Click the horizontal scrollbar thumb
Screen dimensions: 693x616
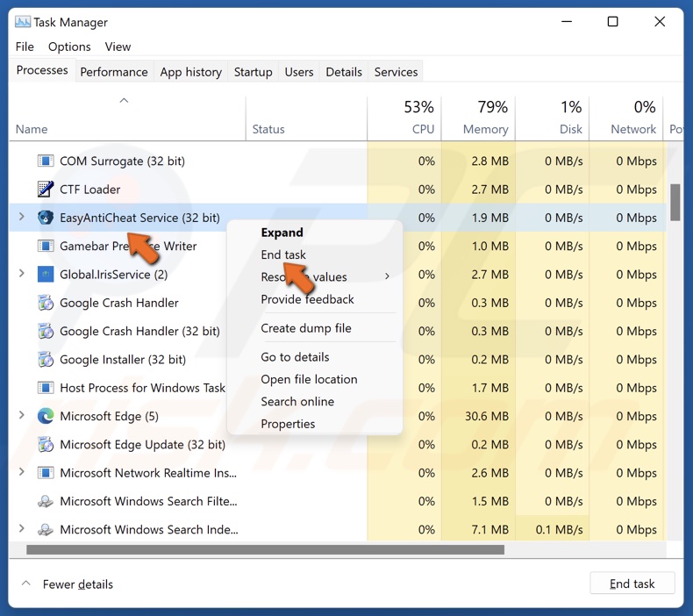[x=265, y=549]
